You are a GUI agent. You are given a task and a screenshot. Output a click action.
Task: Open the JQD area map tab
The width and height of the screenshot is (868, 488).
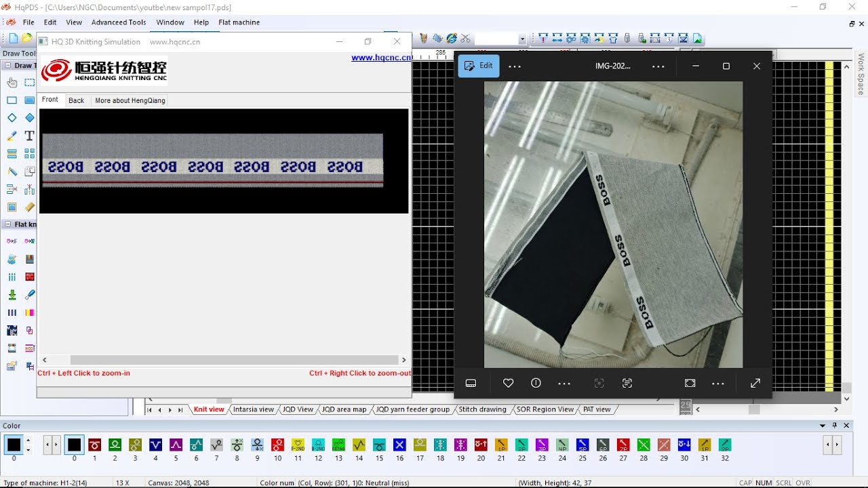coord(344,409)
